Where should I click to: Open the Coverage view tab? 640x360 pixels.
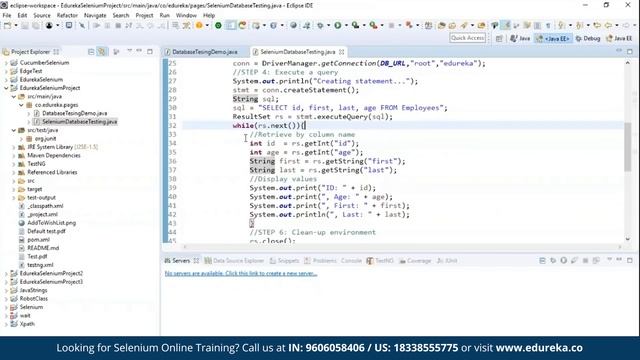[x=415, y=260]
